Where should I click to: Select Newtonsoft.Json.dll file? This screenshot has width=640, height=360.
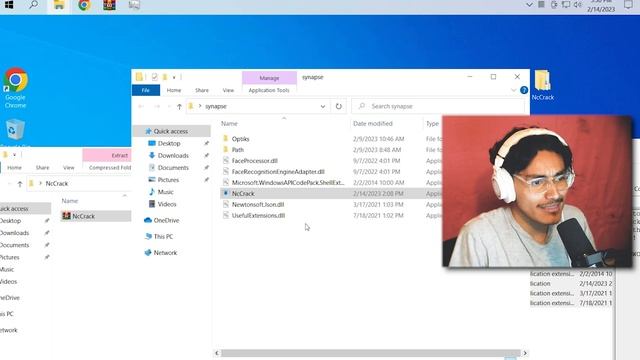(258, 204)
